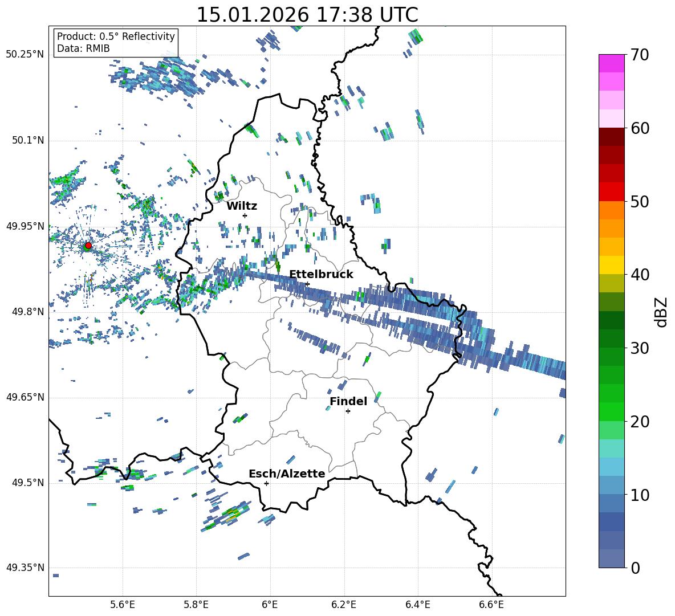This screenshot has width=675, height=616.
Task: Click the Findel city label
Action: 348,401
